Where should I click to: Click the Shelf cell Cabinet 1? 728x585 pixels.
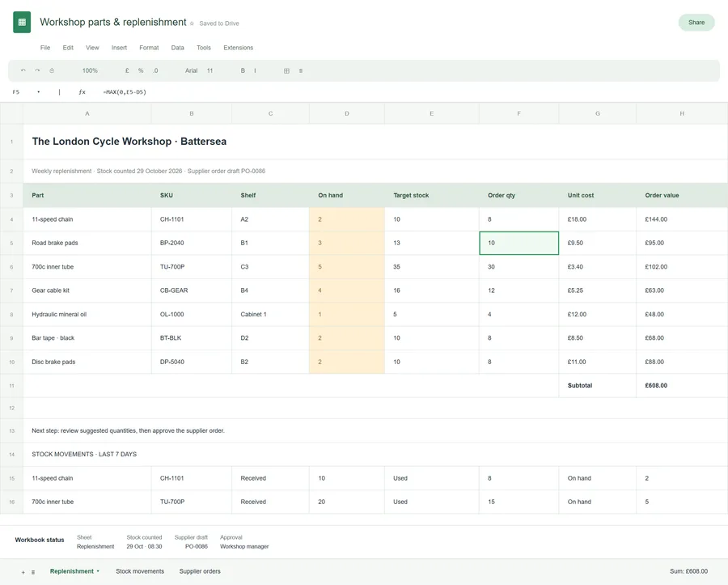click(270, 314)
